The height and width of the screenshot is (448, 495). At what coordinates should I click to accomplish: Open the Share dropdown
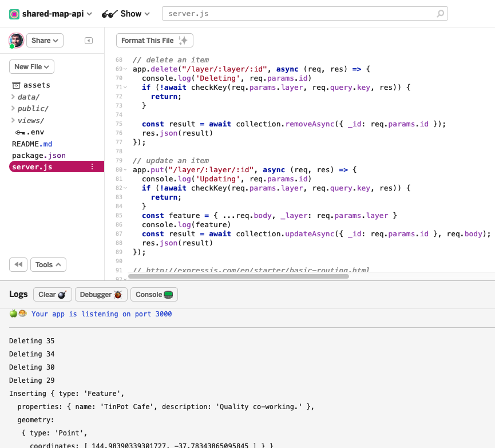(x=45, y=41)
